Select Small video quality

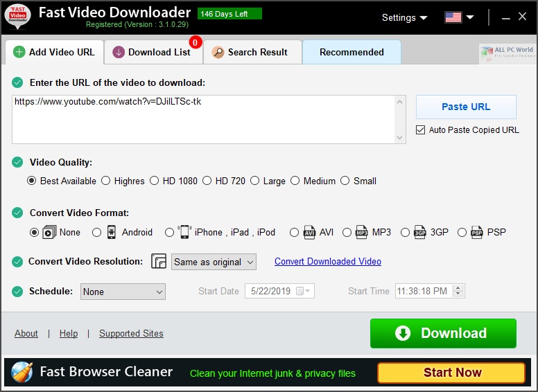point(345,181)
